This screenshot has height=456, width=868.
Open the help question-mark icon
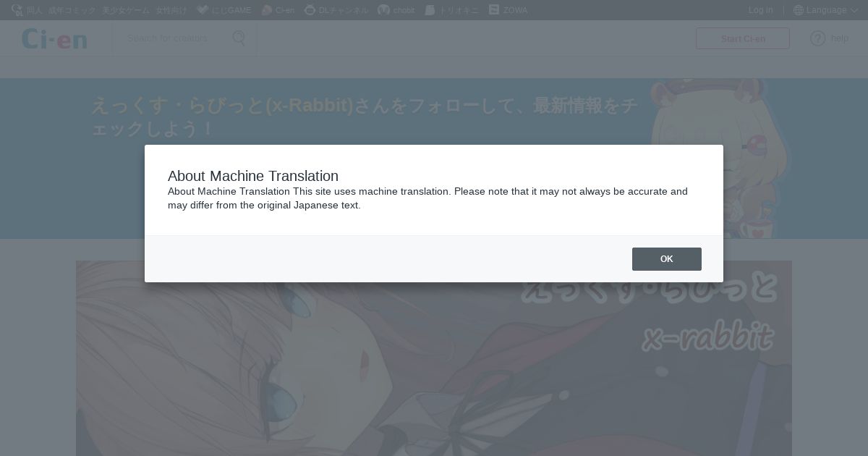click(817, 38)
